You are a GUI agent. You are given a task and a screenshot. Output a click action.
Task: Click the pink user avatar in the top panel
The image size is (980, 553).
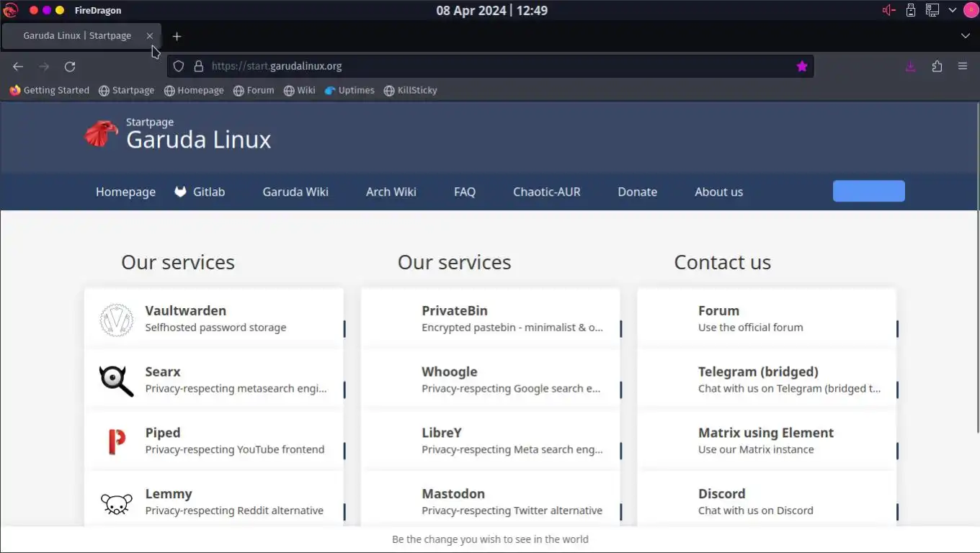971,10
